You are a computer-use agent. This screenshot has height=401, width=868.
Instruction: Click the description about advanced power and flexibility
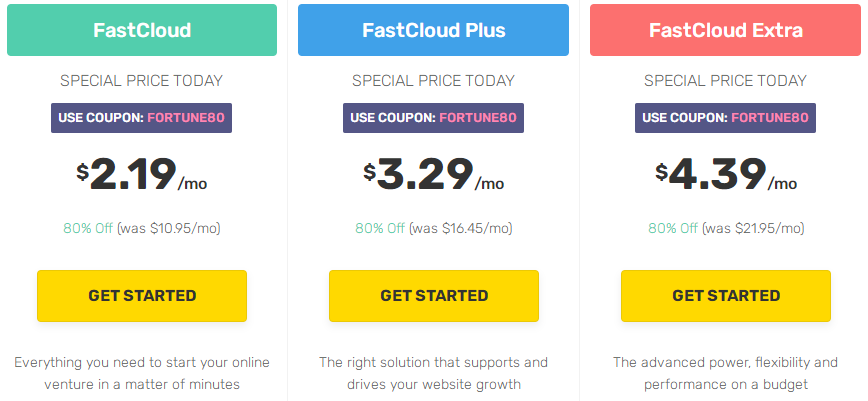725,372
